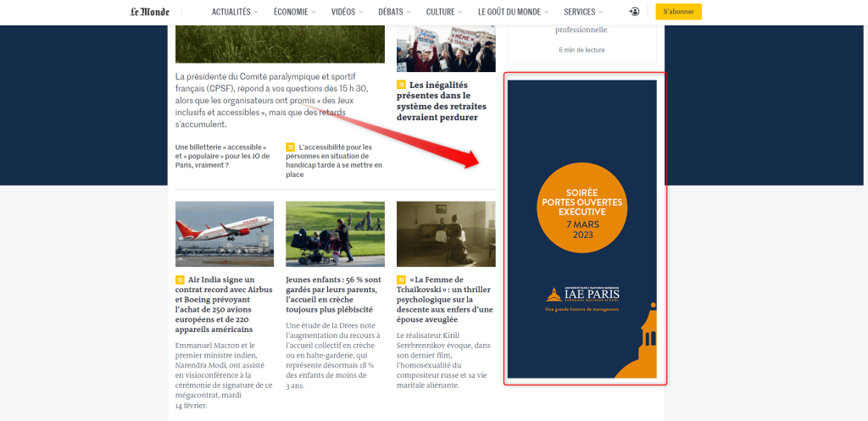Click subscriber badge before 'La Femme de Tchaïkovski'

(x=401, y=280)
